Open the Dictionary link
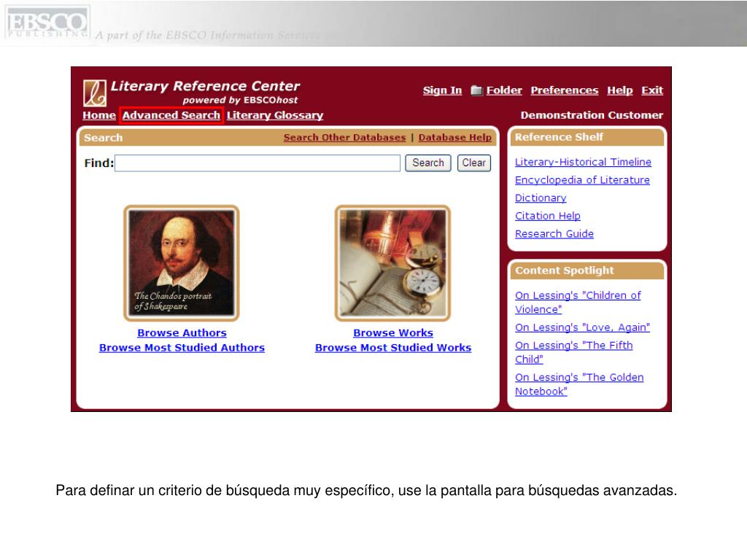The height and width of the screenshot is (560, 747). 541,198
